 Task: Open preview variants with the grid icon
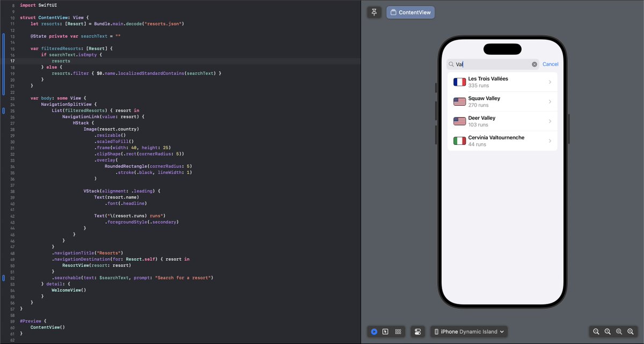point(398,332)
